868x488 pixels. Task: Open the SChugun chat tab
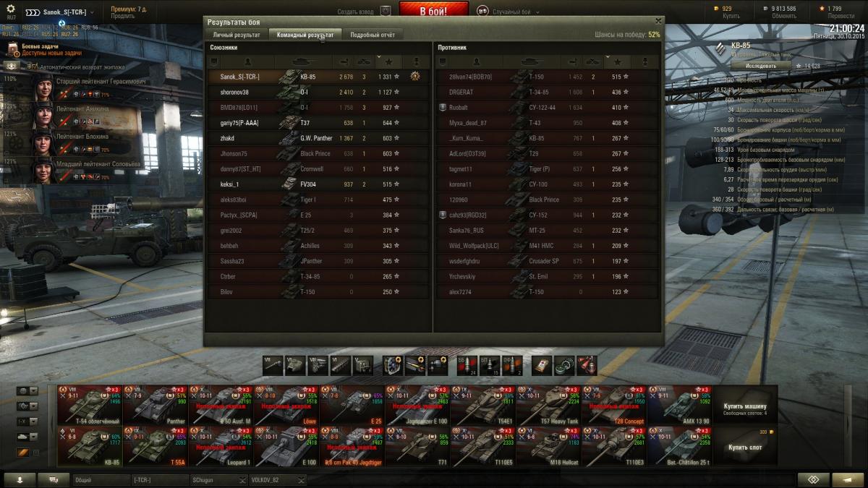219,480
